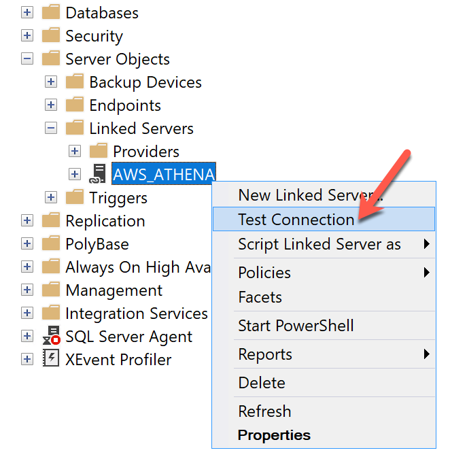Expand the AWS_ATHENA linked server node

(x=75, y=174)
